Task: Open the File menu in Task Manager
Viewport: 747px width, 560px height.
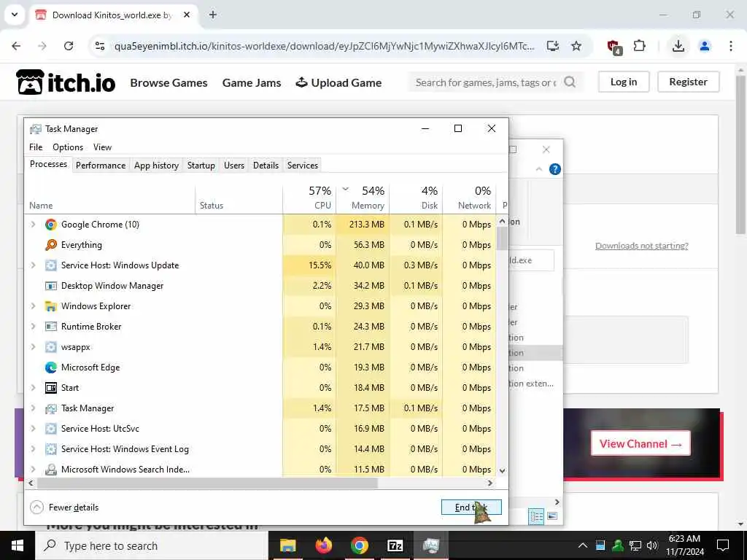Action: pos(36,147)
